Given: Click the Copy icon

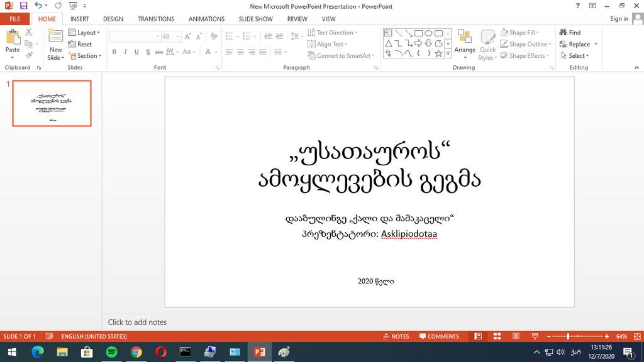Looking at the screenshot, I should [x=28, y=44].
